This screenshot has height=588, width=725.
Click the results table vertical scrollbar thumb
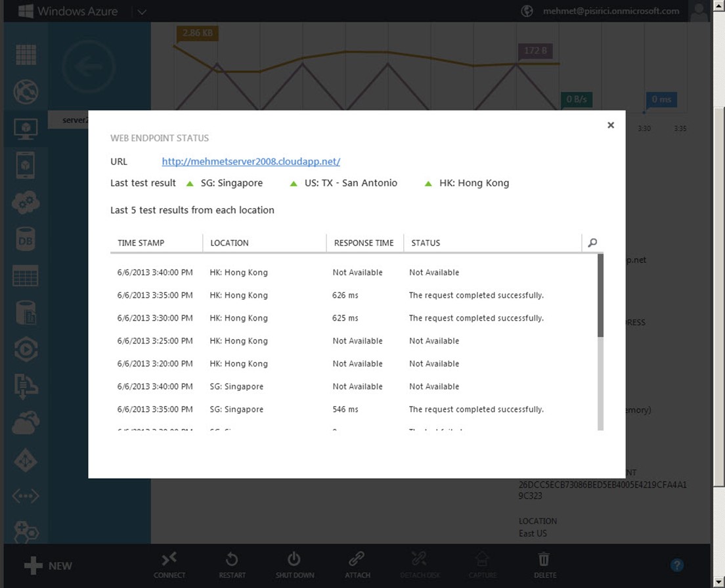pos(601,295)
